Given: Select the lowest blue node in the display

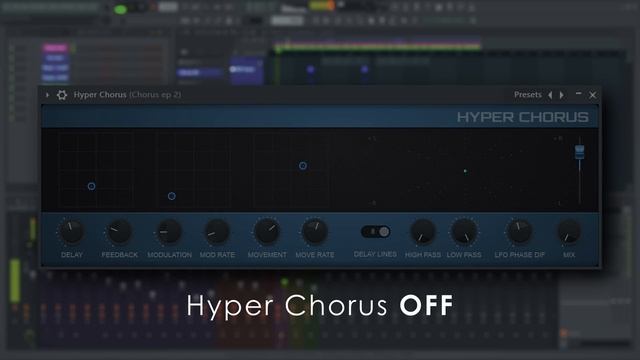Looking at the screenshot, I should tap(172, 196).
